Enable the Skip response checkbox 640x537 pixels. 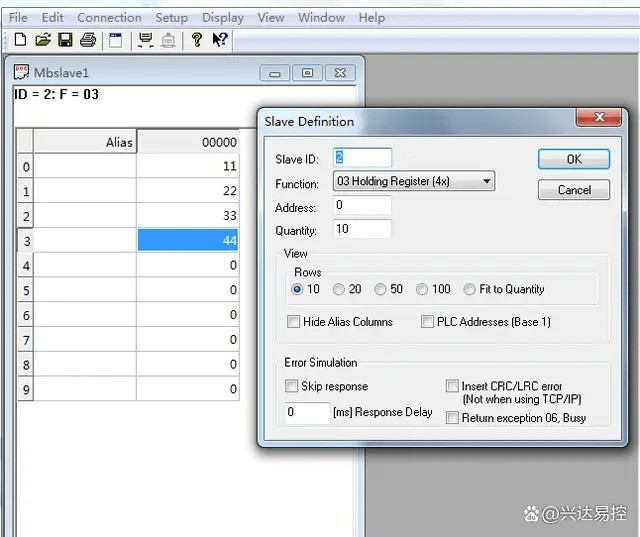(x=291, y=386)
